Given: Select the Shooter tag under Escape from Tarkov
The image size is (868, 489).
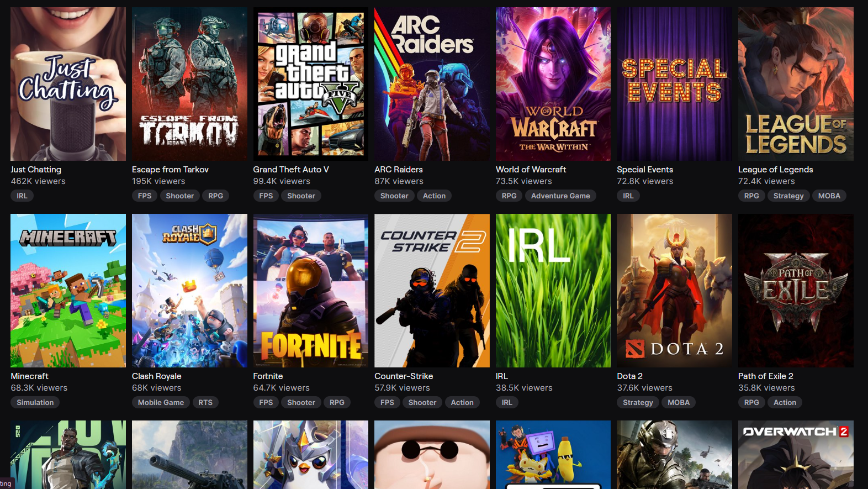Looking at the screenshot, I should point(180,196).
